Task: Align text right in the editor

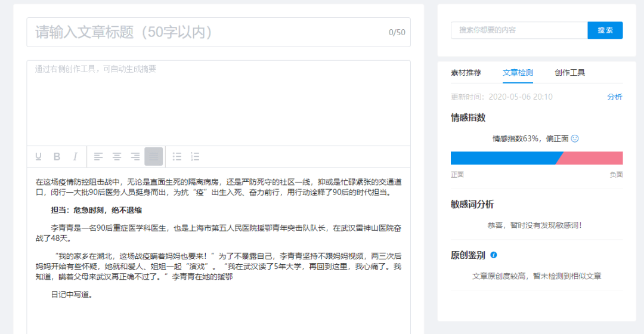Action: pos(135,156)
